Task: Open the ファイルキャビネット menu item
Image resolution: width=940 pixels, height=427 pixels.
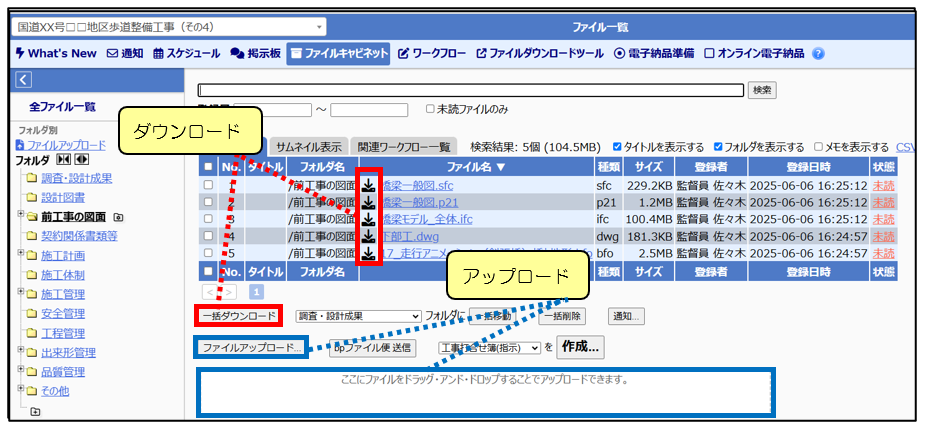Action: coord(337,53)
